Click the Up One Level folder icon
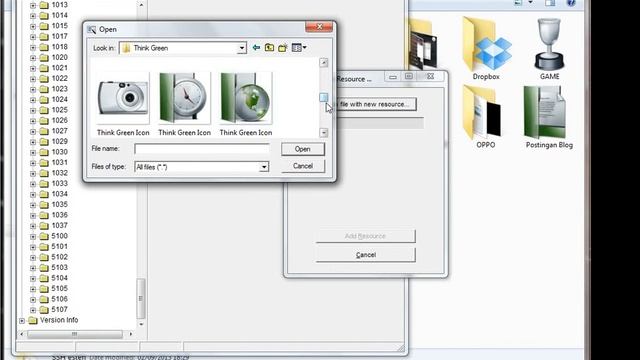640x360 pixels. click(269, 48)
